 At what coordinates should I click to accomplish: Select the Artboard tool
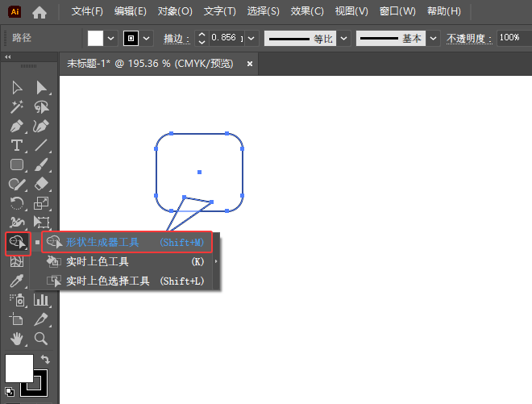pyautogui.click(x=17, y=319)
